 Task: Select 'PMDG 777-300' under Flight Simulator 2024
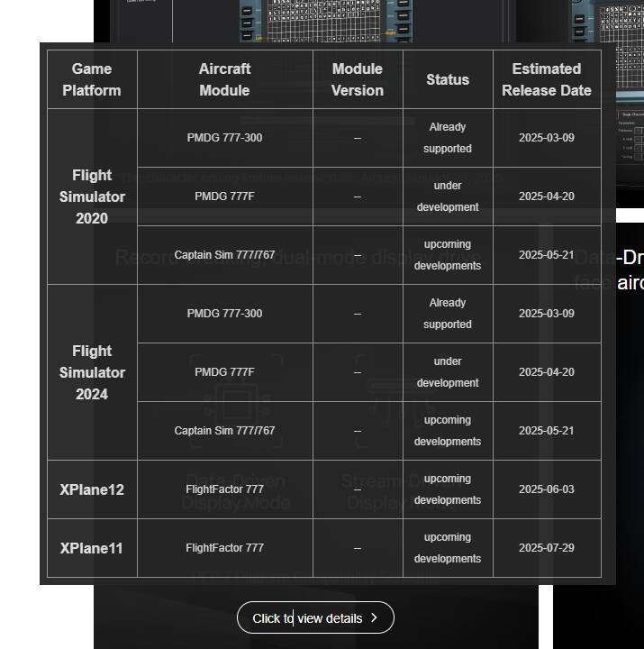point(224,314)
